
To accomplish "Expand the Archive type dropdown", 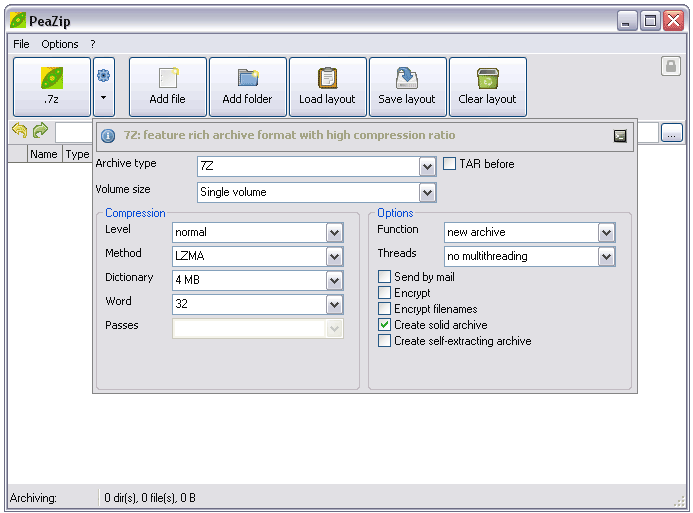I will tap(427, 167).
